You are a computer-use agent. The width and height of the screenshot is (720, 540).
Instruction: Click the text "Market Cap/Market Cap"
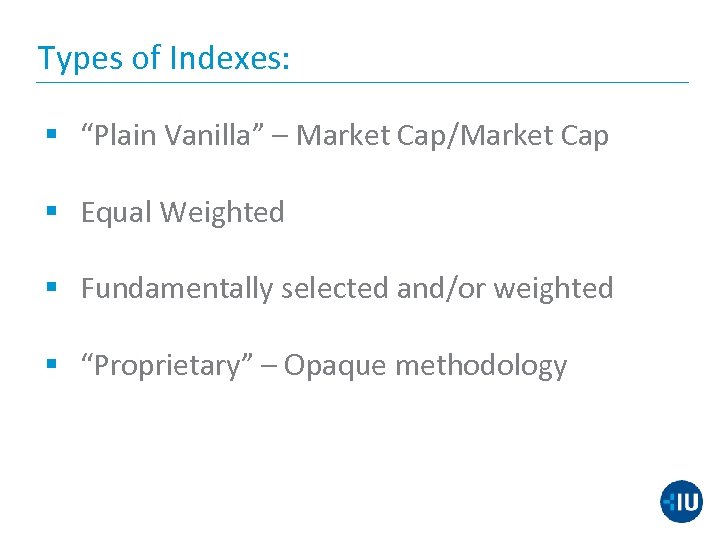tap(452, 135)
